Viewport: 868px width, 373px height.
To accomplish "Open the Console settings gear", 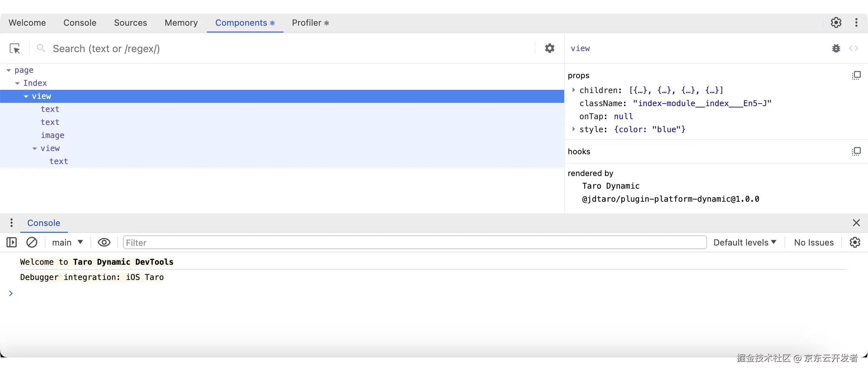I will [x=854, y=242].
